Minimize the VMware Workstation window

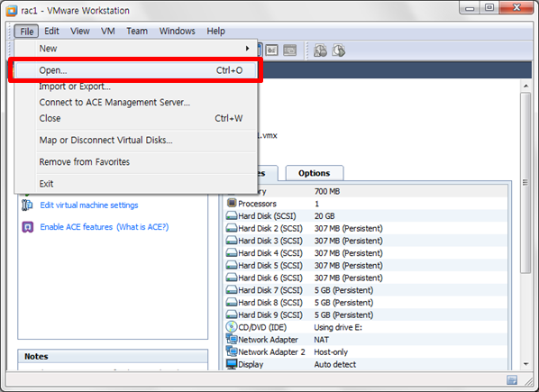point(470,7)
